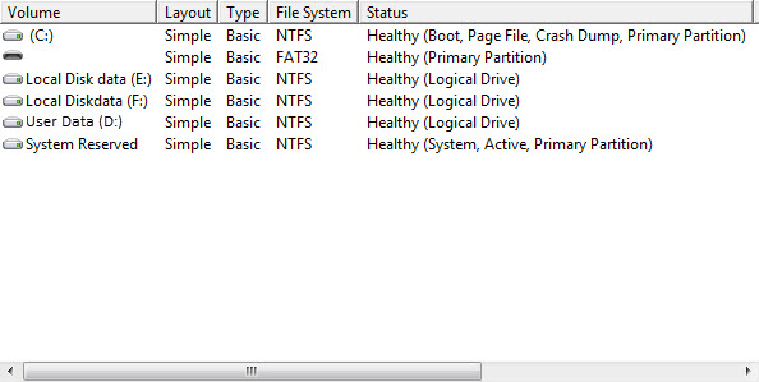Select the System Reserved volume
This screenshot has height=382, width=759.
click(x=82, y=144)
